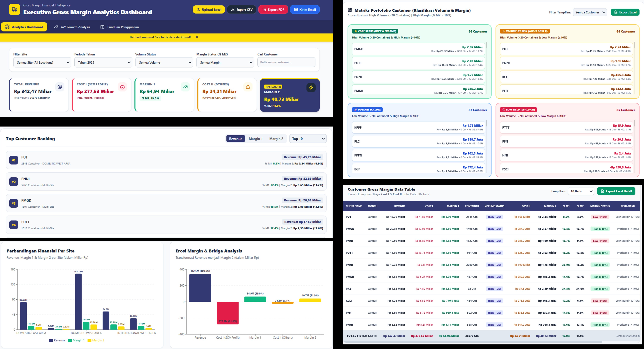Image resolution: width=644 pixels, height=349 pixels.
Task: Click the Export PDF button
Action: tap(273, 9)
